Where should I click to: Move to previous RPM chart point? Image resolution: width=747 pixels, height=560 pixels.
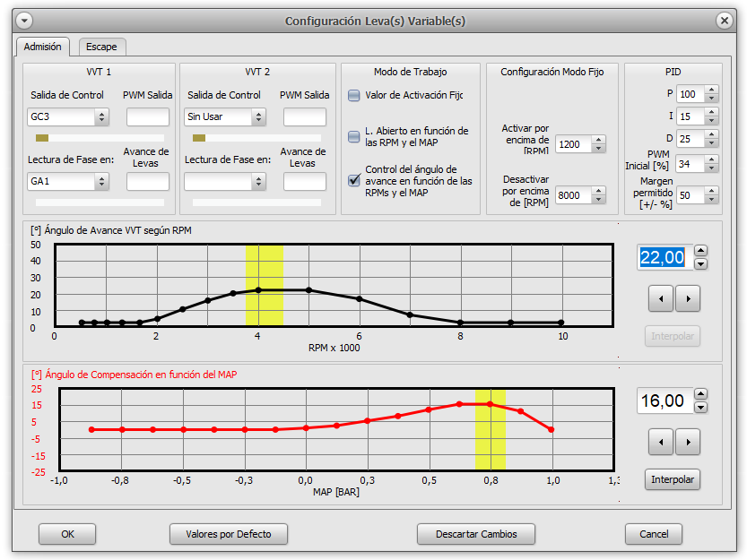(x=661, y=299)
